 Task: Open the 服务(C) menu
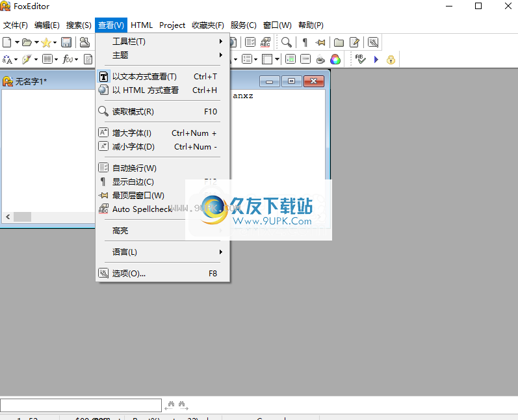[x=244, y=25]
